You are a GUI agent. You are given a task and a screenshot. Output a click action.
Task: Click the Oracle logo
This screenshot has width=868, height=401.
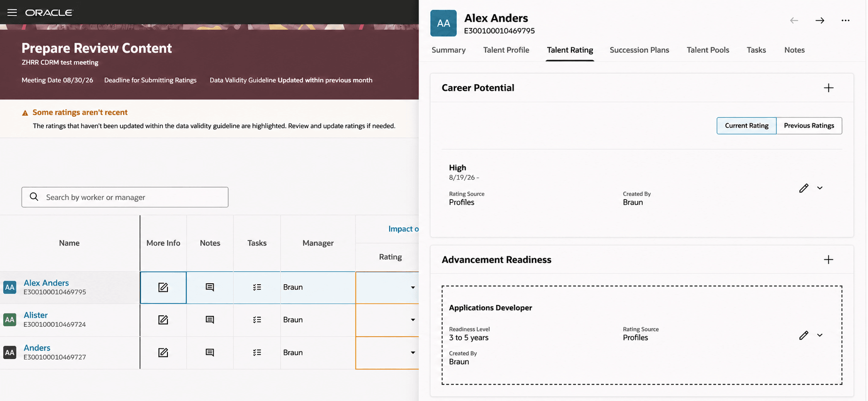pos(49,13)
